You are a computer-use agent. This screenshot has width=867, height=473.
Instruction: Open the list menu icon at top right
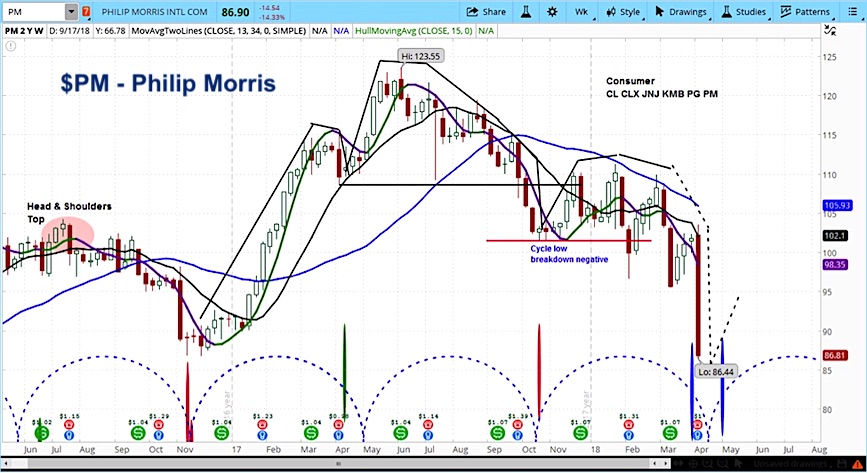coord(853,12)
